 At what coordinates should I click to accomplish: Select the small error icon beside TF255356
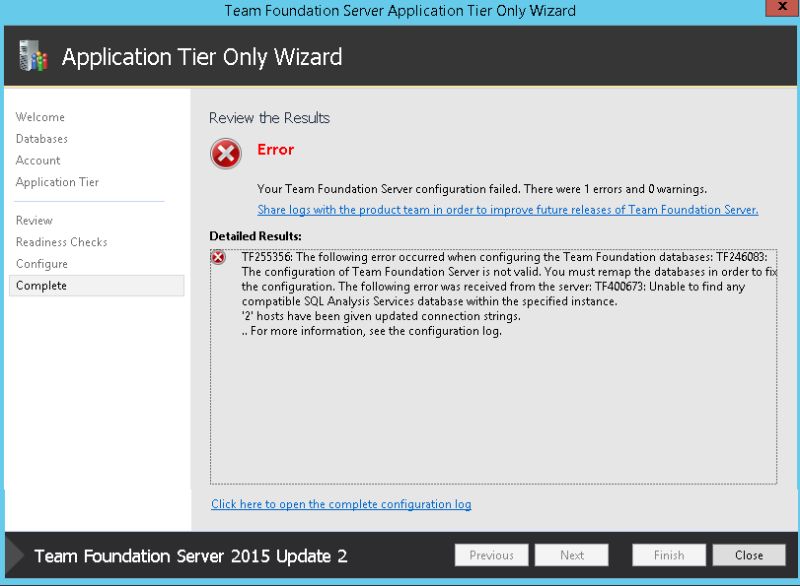coord(218,258)
